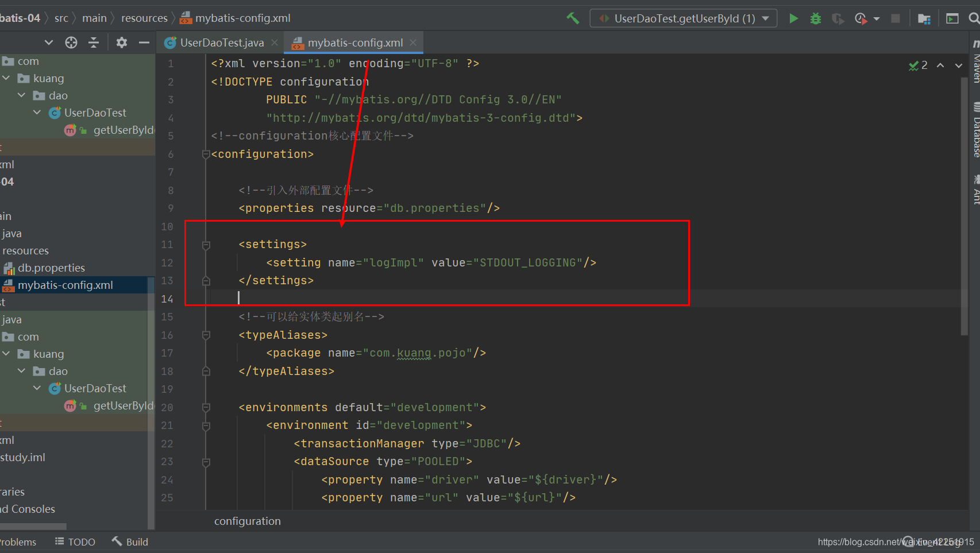Fold the settings block at line 11

click(206, 245)
